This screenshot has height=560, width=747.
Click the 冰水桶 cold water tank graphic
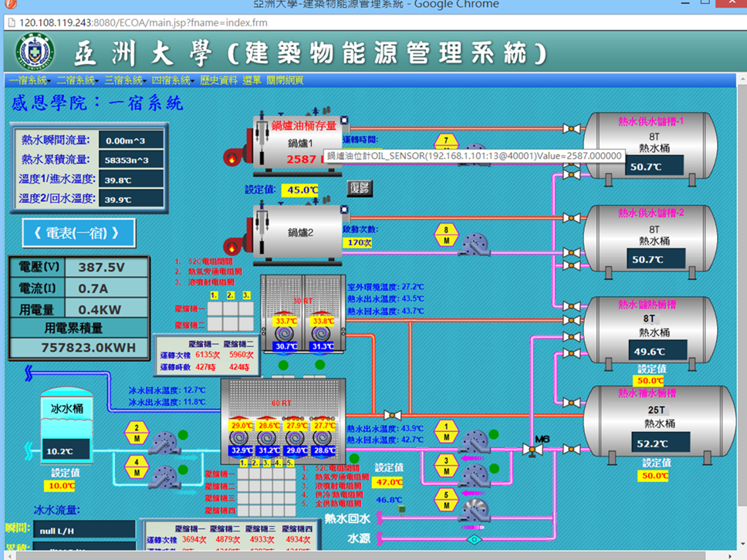click(x=66, y=427)
